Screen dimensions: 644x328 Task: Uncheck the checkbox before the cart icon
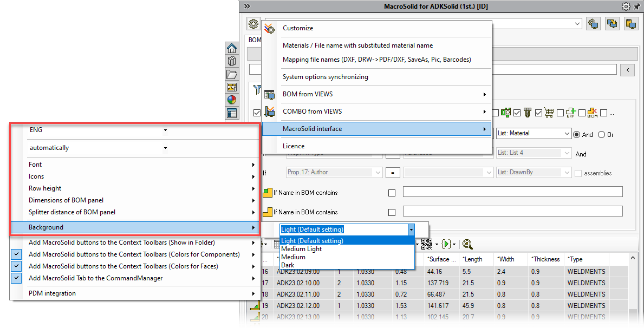pos(539,113)
